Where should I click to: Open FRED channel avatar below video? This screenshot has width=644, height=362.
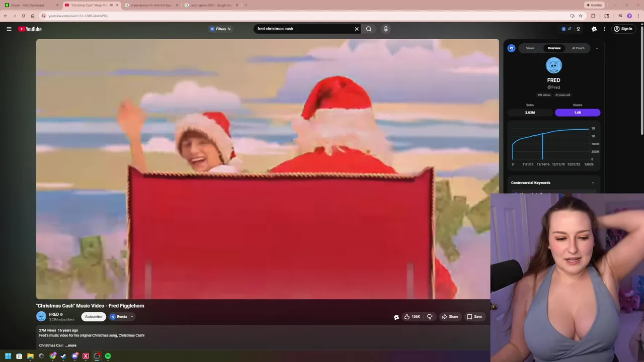click(41, 316)
